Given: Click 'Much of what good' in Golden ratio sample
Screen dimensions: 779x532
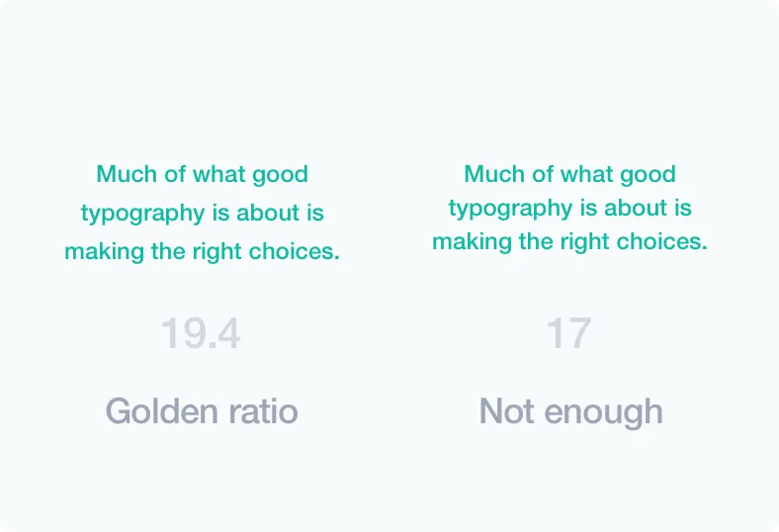Looking at the screenshot, I should (x=202, y=175).
